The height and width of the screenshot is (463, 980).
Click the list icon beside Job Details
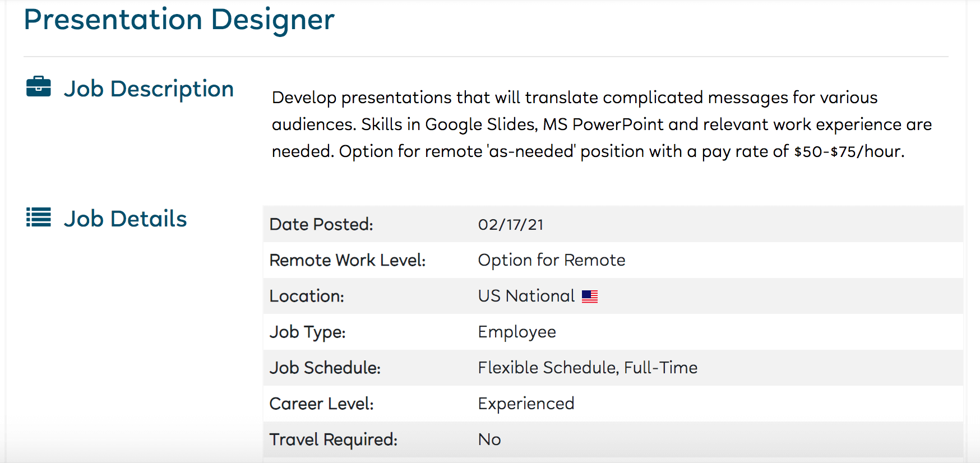pos(39,217)
